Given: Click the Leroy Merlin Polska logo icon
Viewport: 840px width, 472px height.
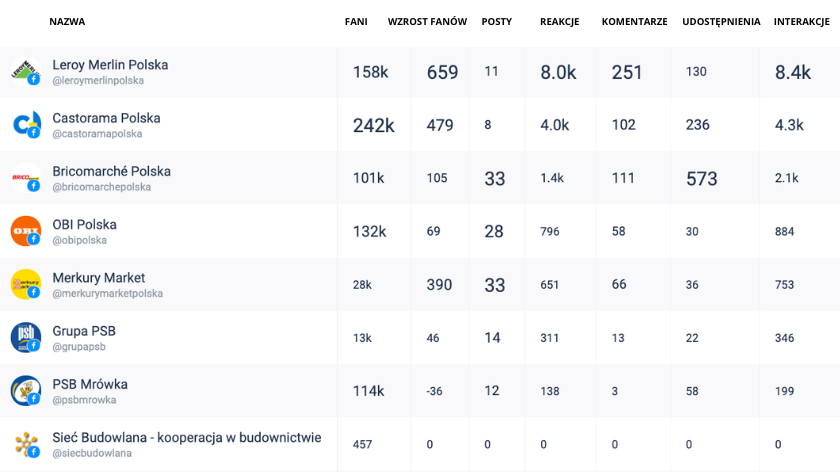Looking at the screenshot, I should [26, 71].
